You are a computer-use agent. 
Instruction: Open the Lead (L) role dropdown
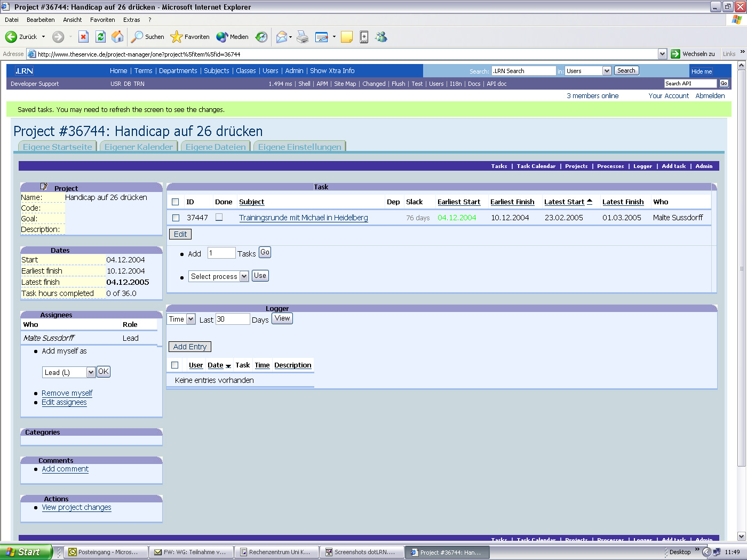[x=69, y=372]
